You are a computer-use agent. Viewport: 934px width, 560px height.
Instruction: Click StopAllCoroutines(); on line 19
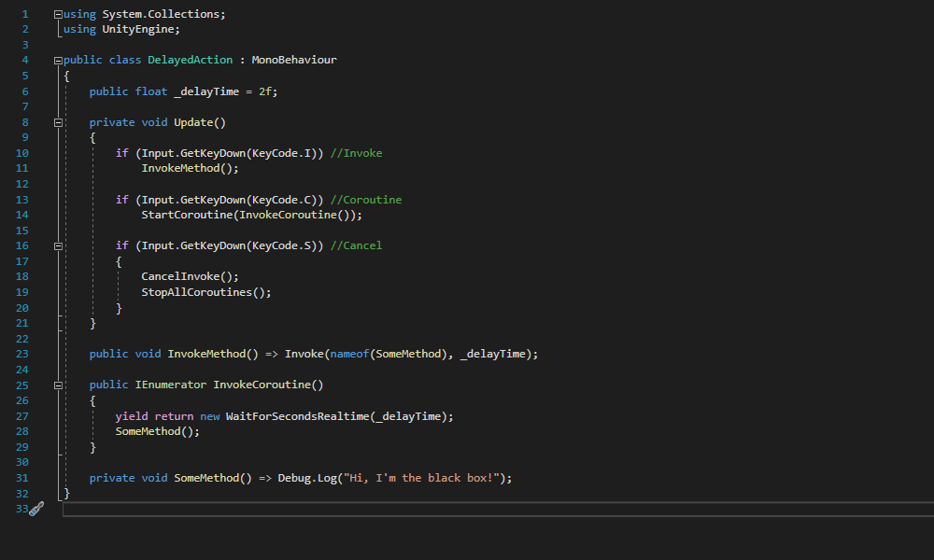206,292
